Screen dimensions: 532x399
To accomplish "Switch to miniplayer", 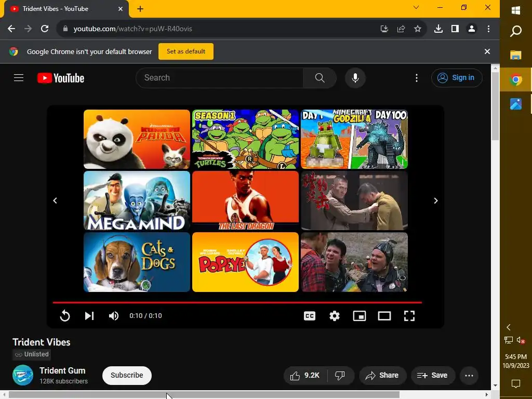I will pos(360,316).
